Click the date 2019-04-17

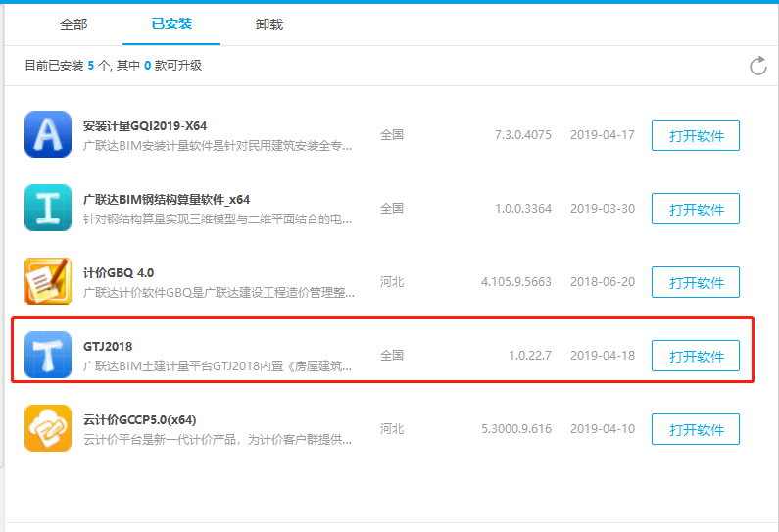click(x=603, y=135)
